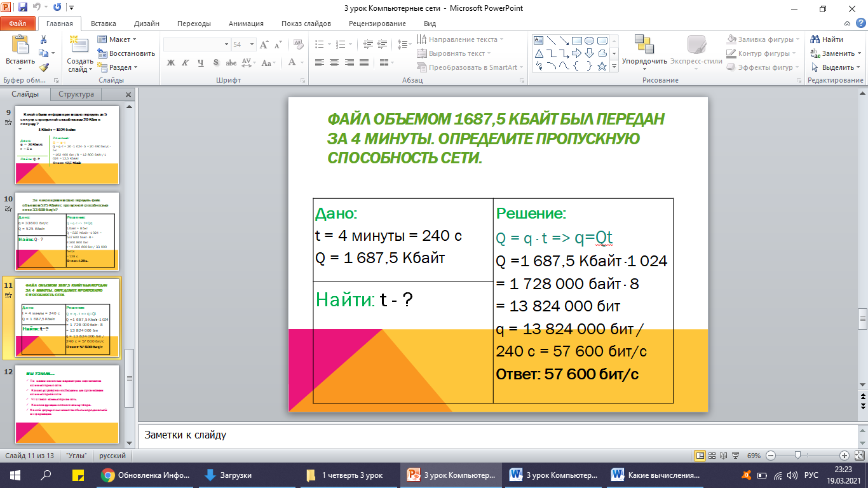The height and width of the screenshot is (488, 868).
Task: Align text right
Action: coord(349,62)
